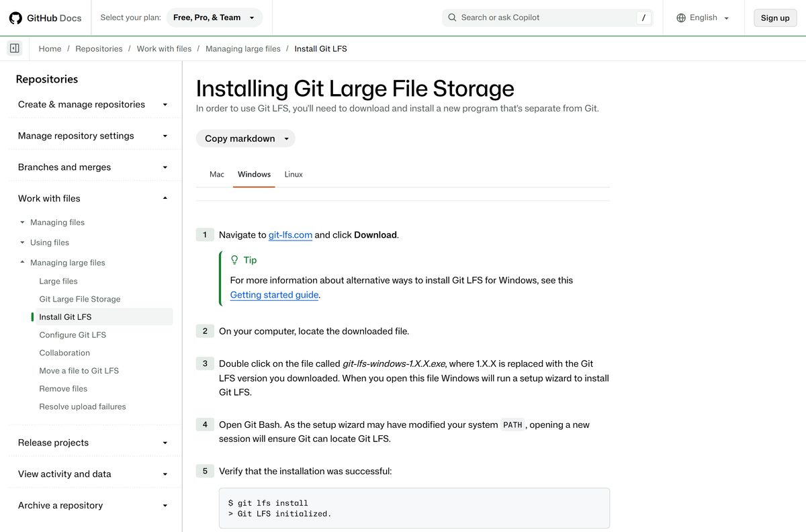Expand Archive a repository section
This screenshot has height=532, width=806.
click(x=93, y=505)
